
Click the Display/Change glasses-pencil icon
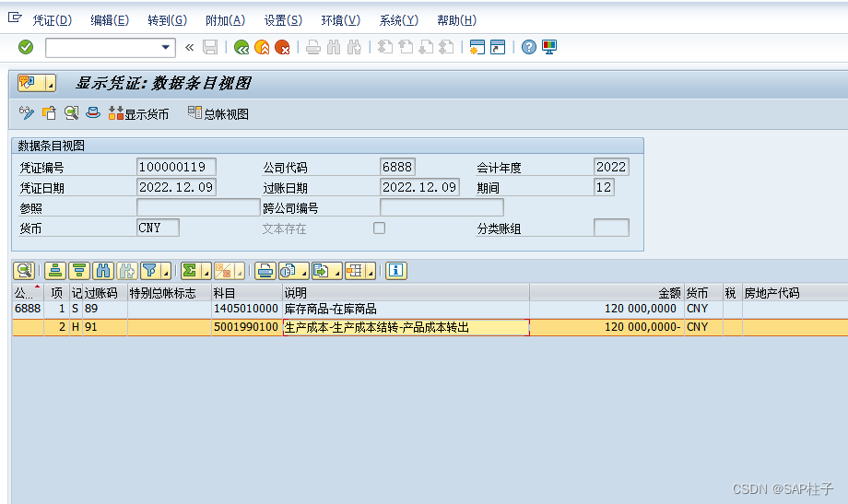pos(26,113)
